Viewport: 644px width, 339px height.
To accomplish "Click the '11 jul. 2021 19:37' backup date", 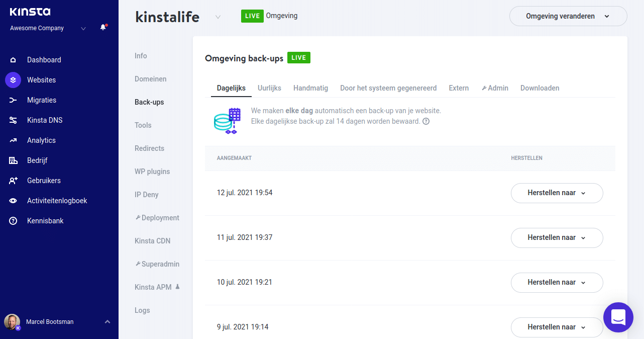I will tap(245, 237).
